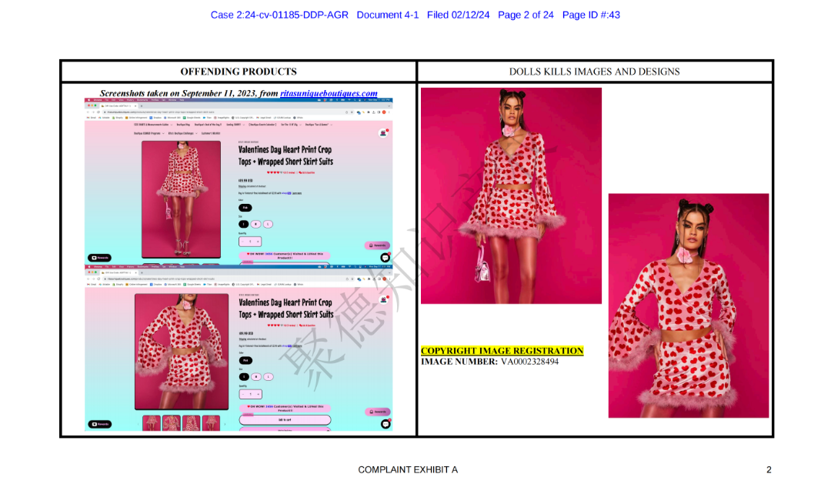Click cart icon in lower embedded screenshot
831x504 pixels.
pyautogui.click(x=383, y=299)
